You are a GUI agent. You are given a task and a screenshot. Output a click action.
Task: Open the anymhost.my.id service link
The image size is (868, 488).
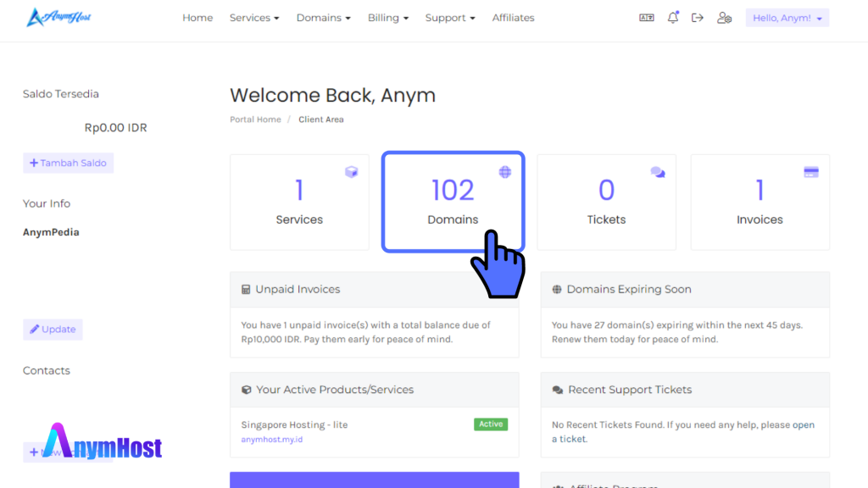pos(271,440)
